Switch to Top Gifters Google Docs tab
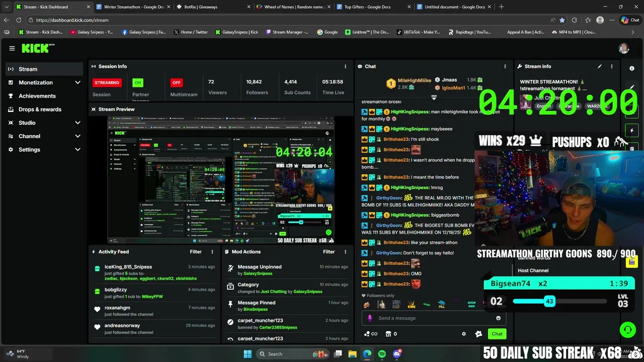Viewport: 644px width, 362px height. coord(373,7)
